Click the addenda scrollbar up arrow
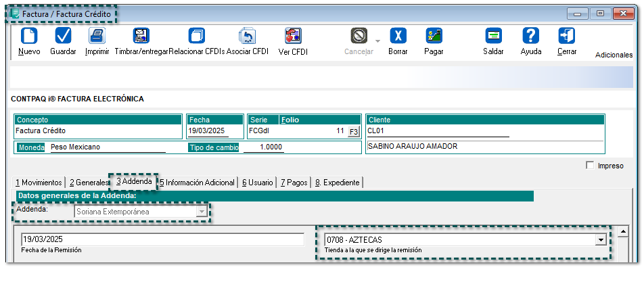The width and height of the screenshot is (644, 286). (623, 232)
